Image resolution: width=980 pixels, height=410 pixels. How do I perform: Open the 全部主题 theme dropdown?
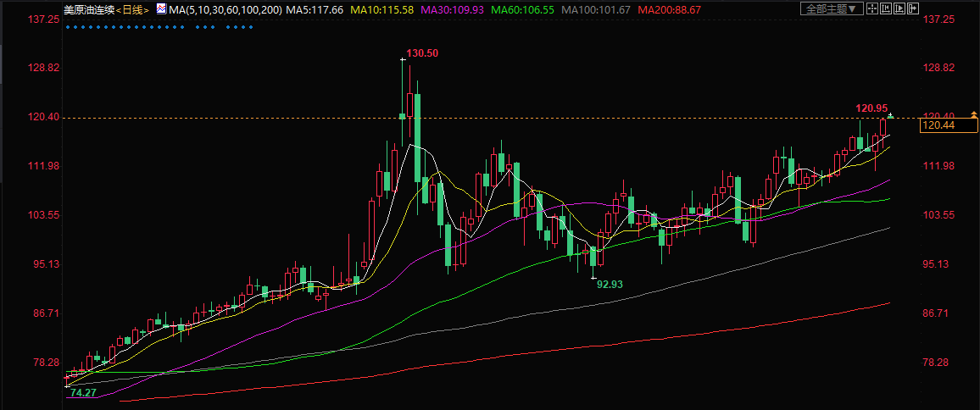click(x=832, y=8)
